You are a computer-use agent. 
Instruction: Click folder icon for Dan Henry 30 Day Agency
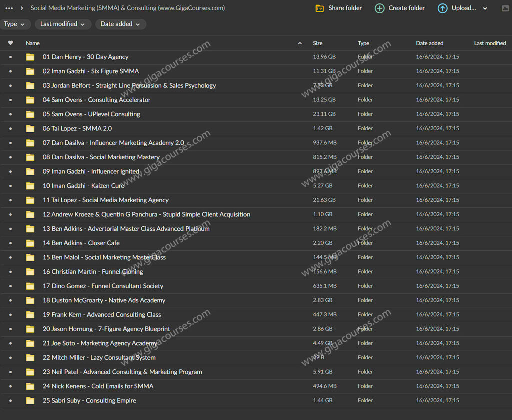(30, 57)
